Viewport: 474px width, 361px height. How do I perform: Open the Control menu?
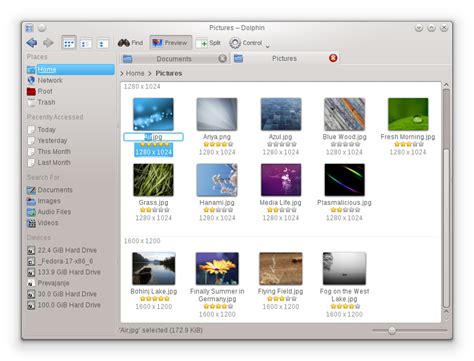(249, 43)
